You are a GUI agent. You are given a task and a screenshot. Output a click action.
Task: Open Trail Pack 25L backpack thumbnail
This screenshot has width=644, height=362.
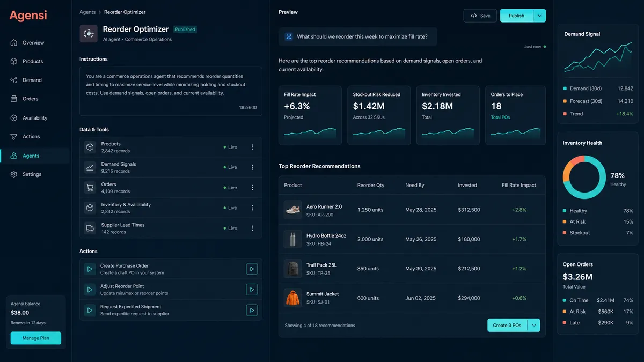(x=293, y=268)
